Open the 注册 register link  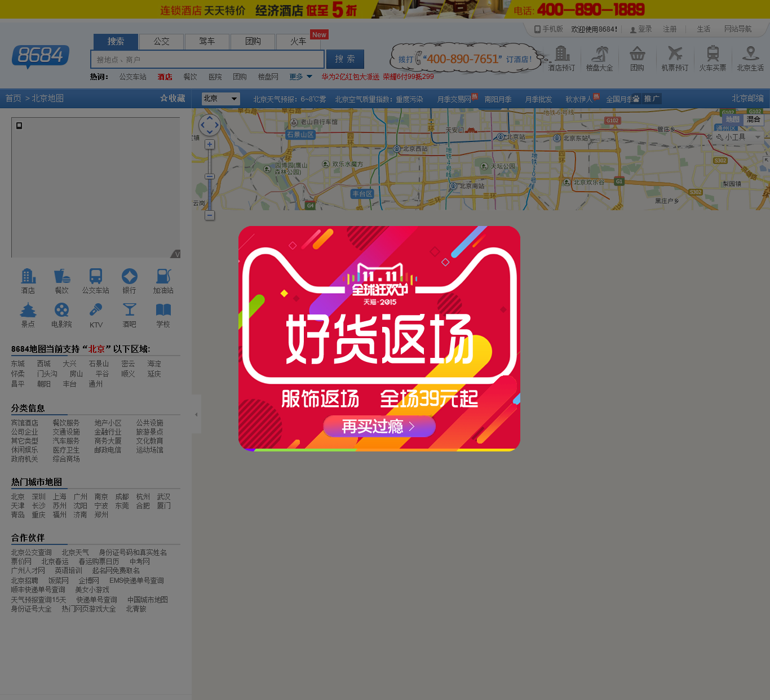coord(670,29)
